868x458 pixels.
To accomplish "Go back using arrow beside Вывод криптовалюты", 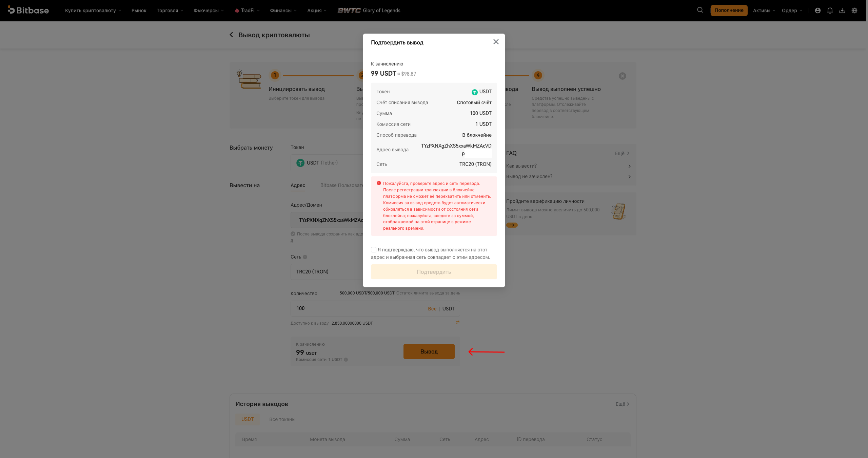I will 231,35.
